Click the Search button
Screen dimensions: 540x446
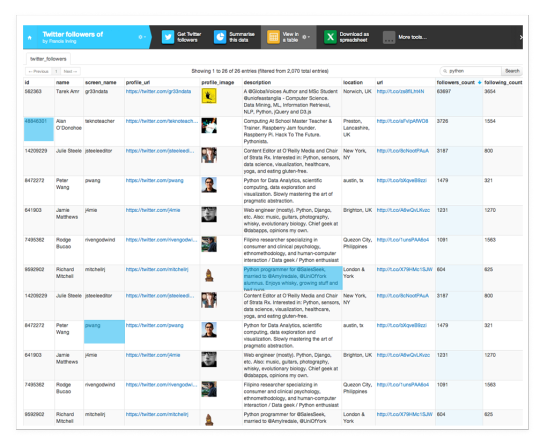click(512, 71)
